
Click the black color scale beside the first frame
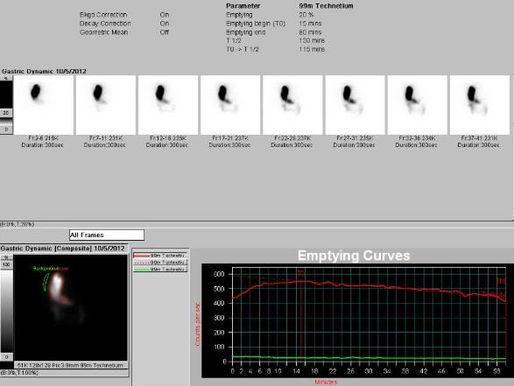click(6, 95)
